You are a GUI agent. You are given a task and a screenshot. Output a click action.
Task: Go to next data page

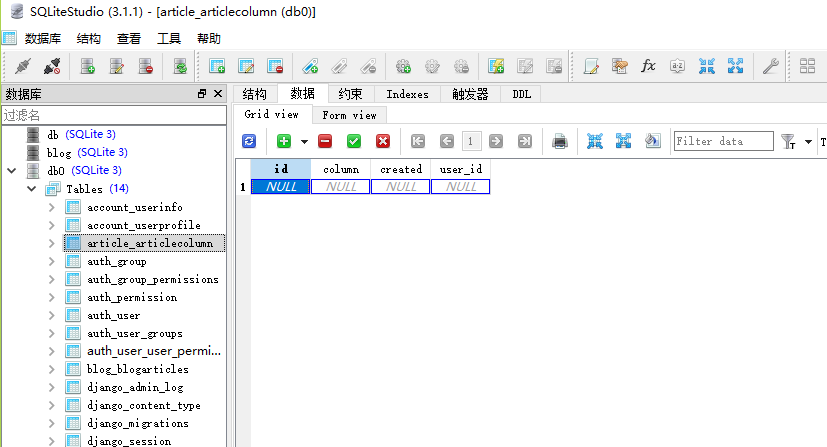pos(496,141)
